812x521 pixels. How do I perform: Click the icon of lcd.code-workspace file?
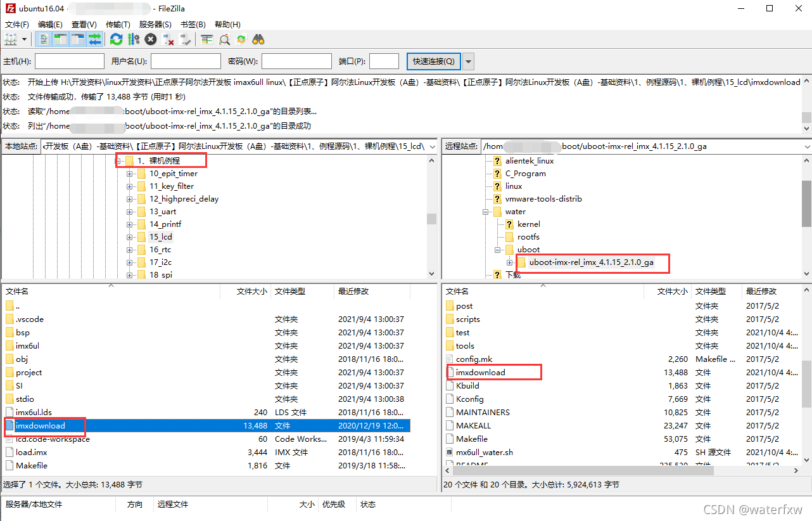(x=10, y=439)
